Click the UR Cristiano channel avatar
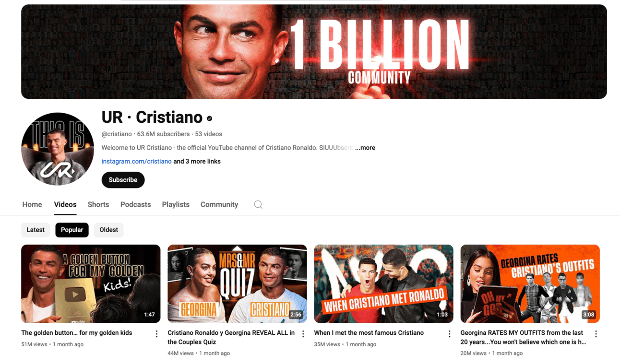This screenshot has width=620, height=364. 58,149
